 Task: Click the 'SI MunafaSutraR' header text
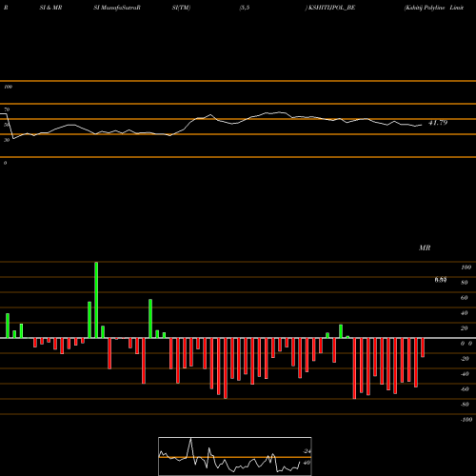tap(117, 8)
